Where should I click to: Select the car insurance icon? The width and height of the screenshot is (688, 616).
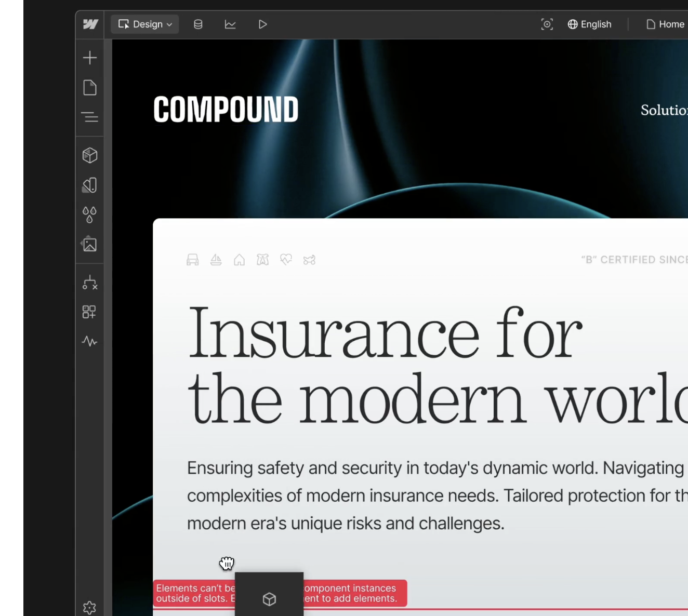(193, 260)
